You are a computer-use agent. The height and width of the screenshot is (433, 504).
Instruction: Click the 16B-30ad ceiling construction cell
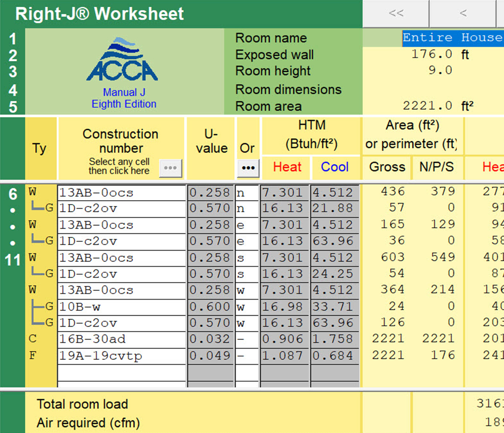click(121, 339)
